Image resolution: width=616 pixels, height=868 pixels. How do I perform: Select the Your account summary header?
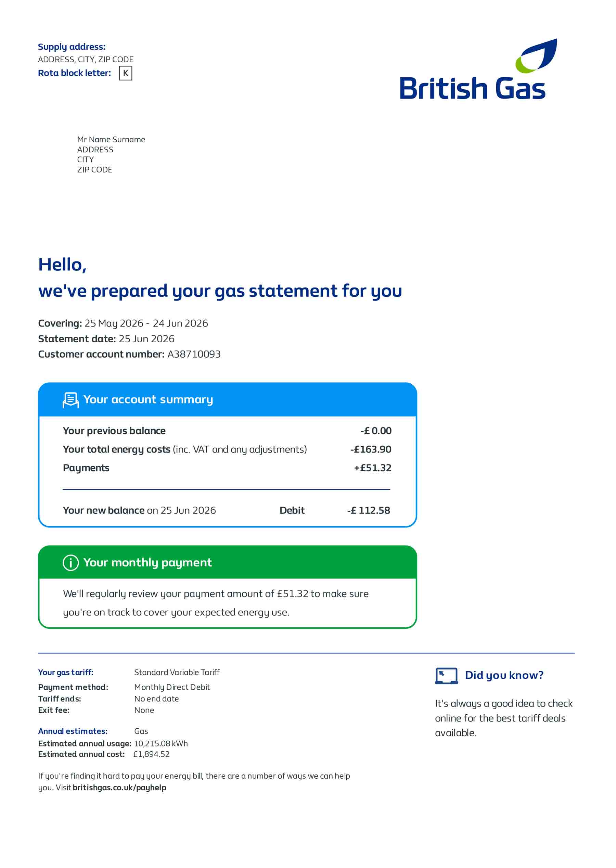228,399
